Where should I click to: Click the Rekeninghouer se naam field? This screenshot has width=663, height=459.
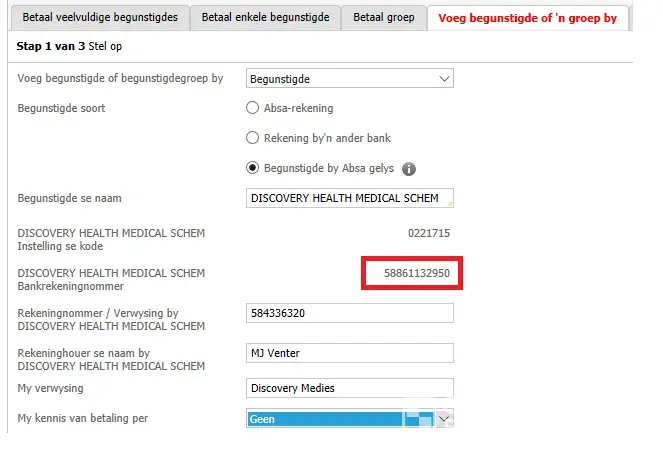click(350, 353)
